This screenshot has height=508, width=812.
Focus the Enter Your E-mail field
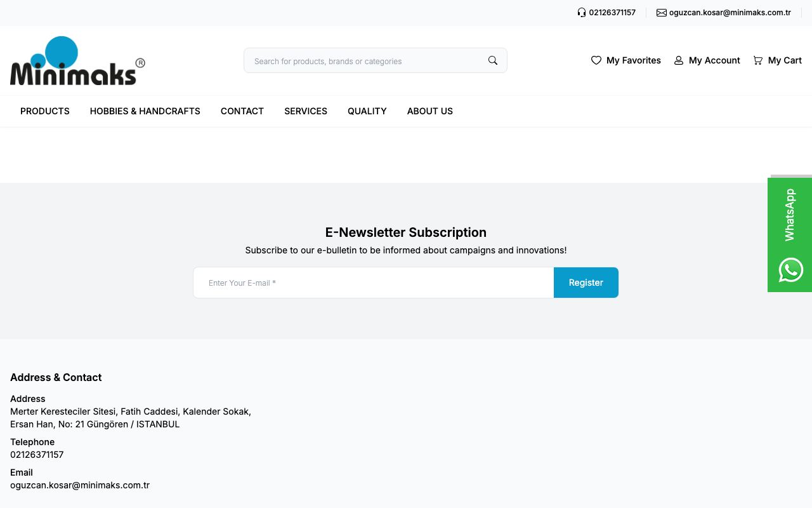click(x=374, y=283)
